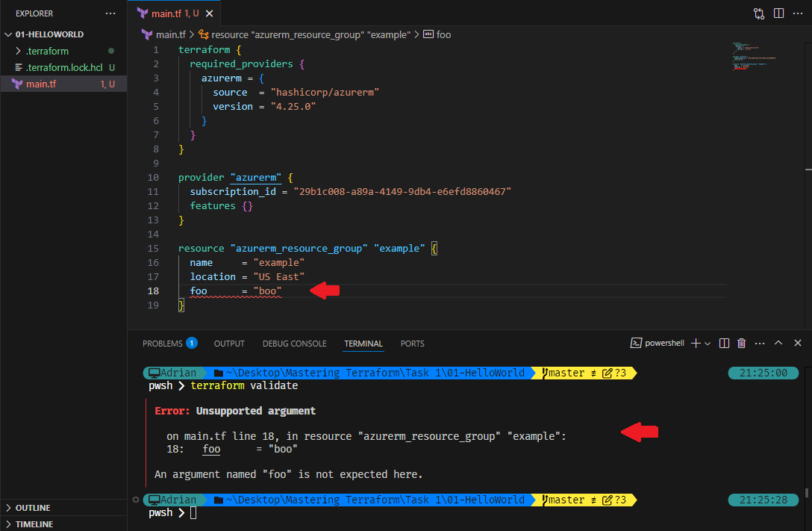
Task: Click the U status next to main.tf
Action: point(112,84)
